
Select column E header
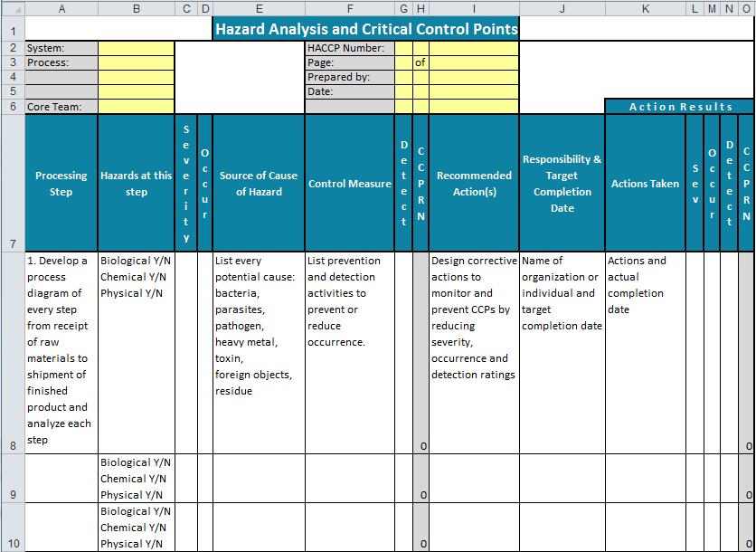259,8
